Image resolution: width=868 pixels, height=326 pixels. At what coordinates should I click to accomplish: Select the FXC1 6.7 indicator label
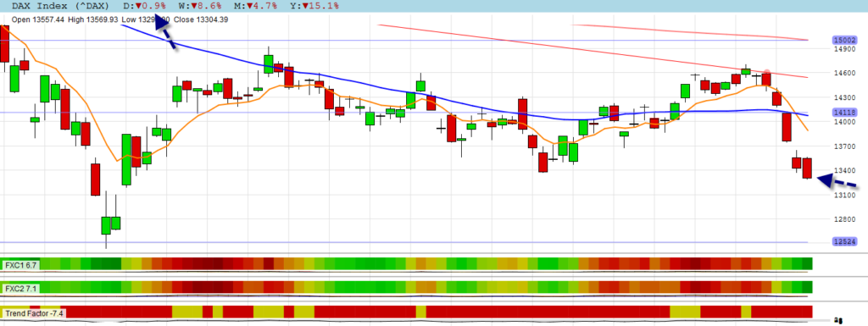pos(21,265)
